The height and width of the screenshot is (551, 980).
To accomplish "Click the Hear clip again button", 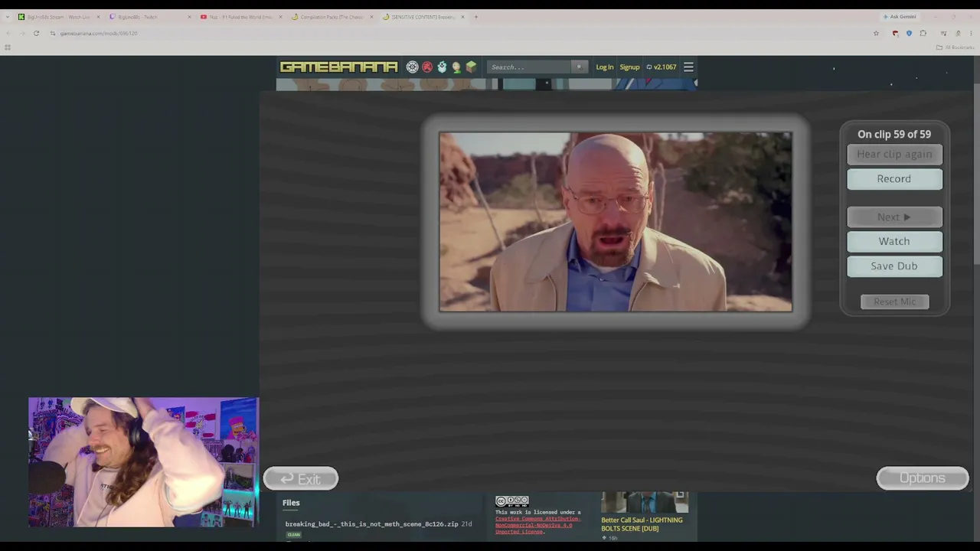I will (894, 154).
